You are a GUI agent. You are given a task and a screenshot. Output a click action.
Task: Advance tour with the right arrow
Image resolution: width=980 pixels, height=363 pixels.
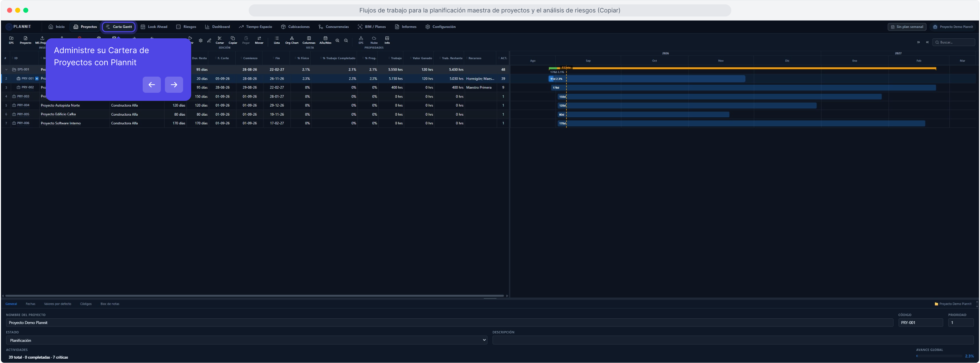(174, 84)
